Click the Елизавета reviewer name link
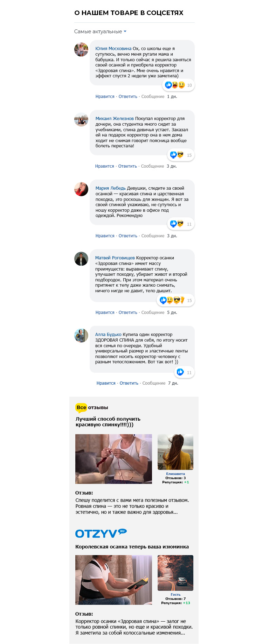Screen dimensions: 269x644 coord(175,474)
